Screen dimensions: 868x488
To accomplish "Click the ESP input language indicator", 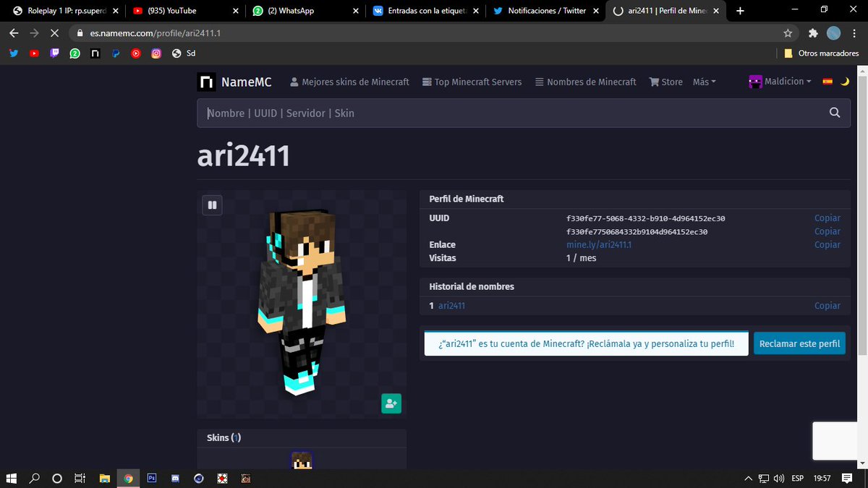I will (x=798, y=478).
